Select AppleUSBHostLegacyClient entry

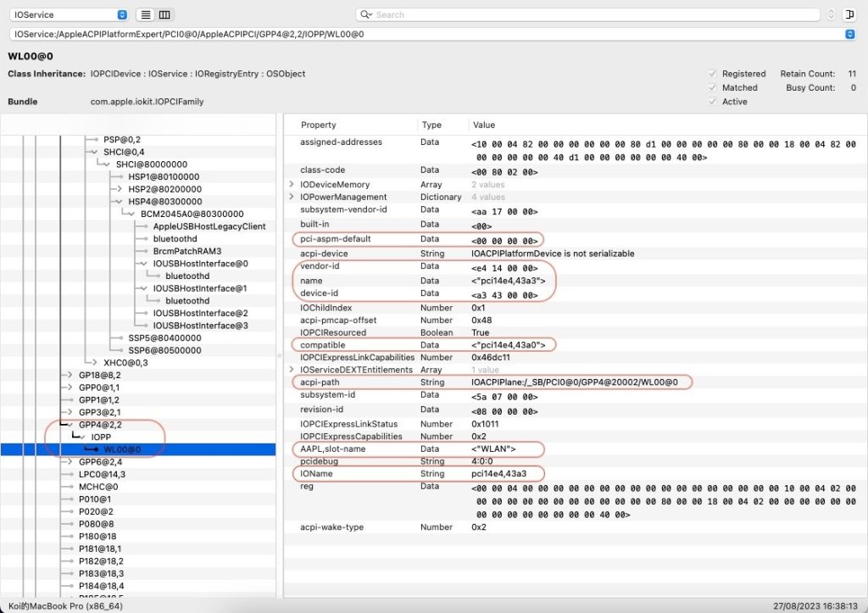[x=209, y=226]
